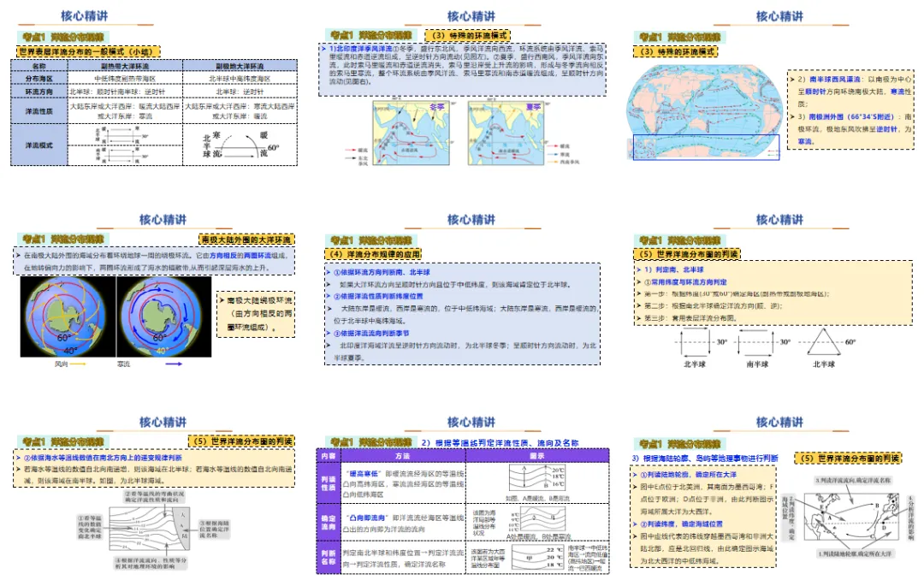Click the purple 方法 column header
The width and height of the screenshot is (924, 580).
[x=403, y=456]
